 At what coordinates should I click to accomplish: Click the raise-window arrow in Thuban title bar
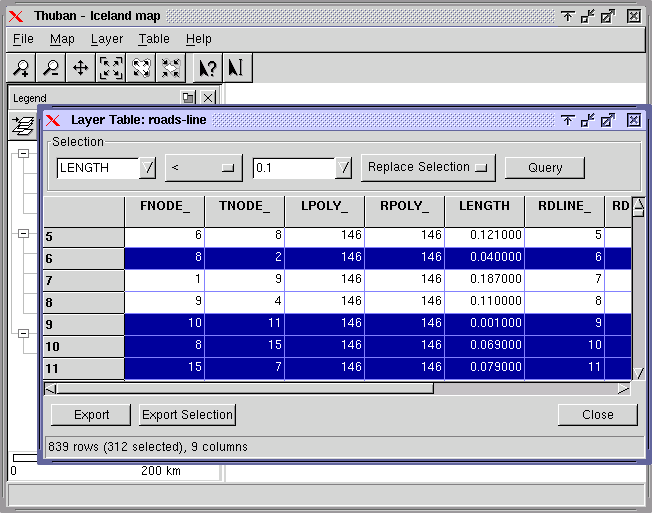click(567, 16)
